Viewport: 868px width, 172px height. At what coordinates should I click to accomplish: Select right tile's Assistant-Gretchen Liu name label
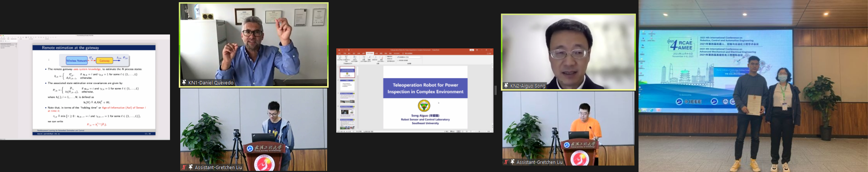coord(539,162)
